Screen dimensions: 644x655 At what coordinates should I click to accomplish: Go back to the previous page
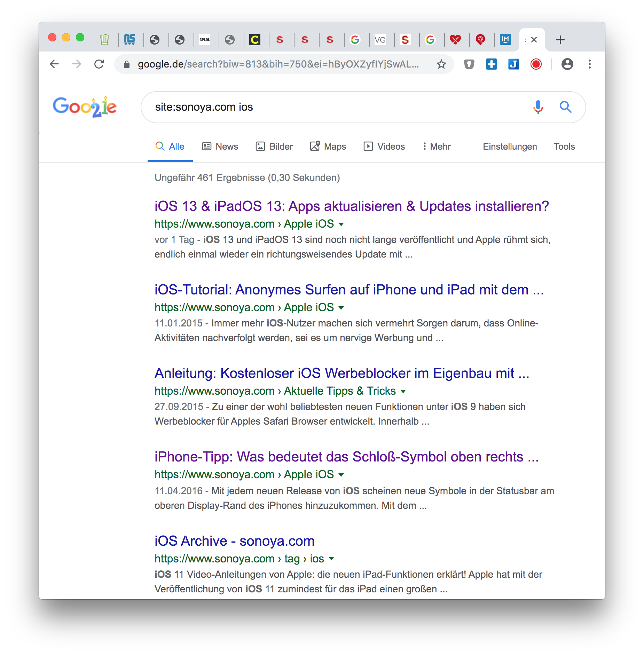click(x=54, y=64)
